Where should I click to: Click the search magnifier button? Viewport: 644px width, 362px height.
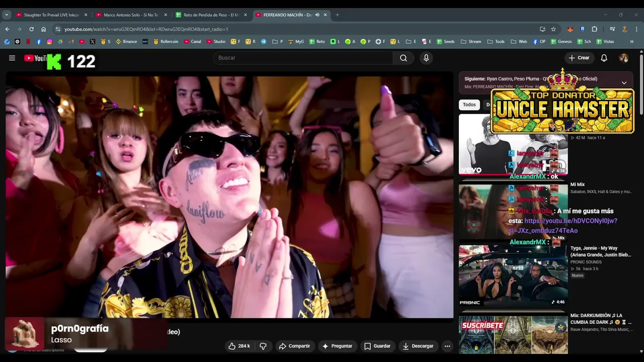click(x=404, y=58)
